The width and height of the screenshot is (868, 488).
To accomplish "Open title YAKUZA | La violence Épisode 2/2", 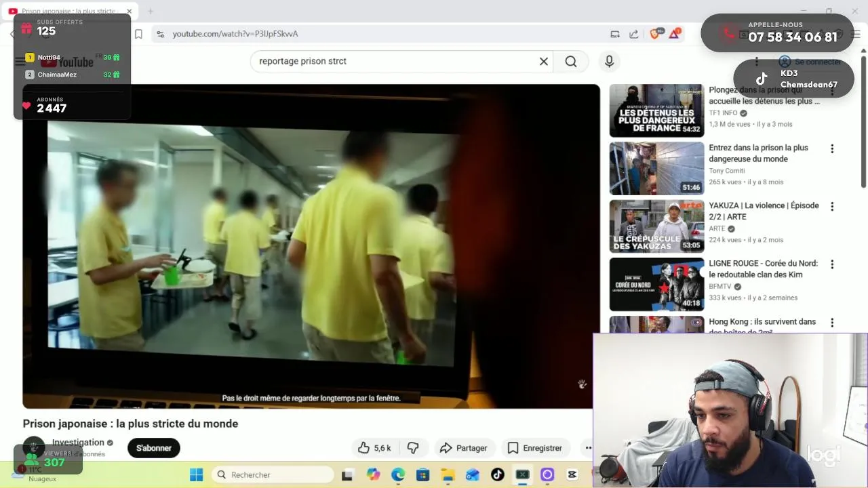I will tap(764, 211).
